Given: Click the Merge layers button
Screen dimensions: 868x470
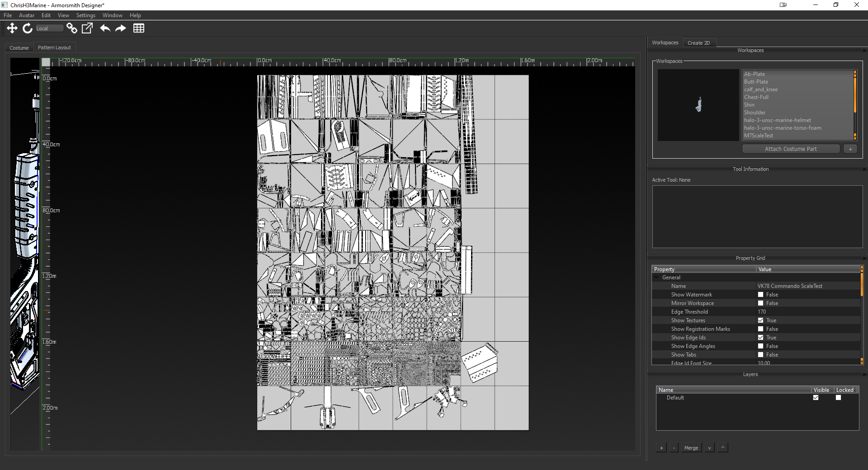Looking at the screenshot, I should click(x=691, y=448).
